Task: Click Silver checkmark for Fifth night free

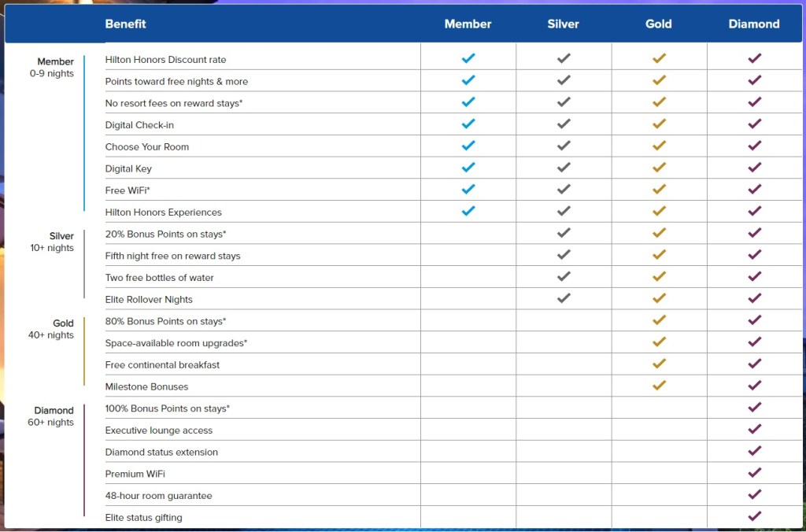Action: (x=564, y=255)
